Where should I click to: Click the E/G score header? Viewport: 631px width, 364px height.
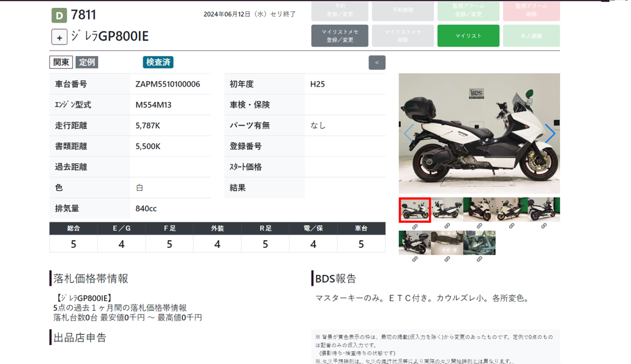(121, 228)
